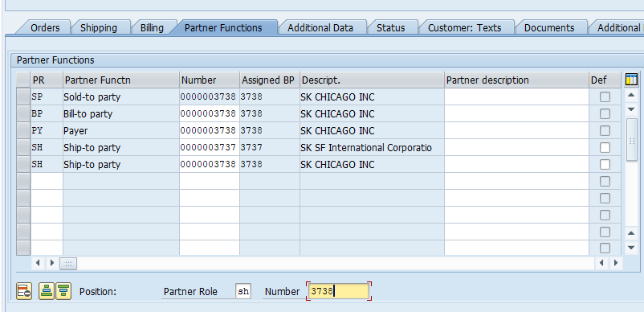The width and height of the screenshot is (644, 312).
Task: Click the vertical scrollbar thumb
Action: point(632,140)
